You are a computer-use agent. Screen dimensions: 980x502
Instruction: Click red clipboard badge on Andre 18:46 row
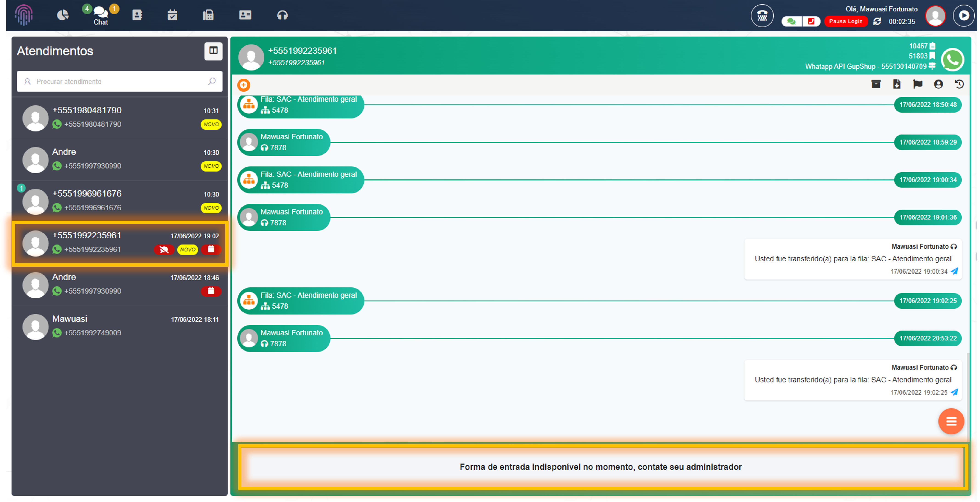coord(211,291)
